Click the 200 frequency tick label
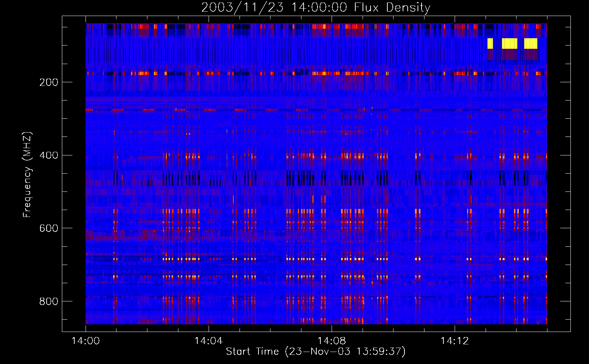Viewport: 589px width, 364px height. [49, 82]
